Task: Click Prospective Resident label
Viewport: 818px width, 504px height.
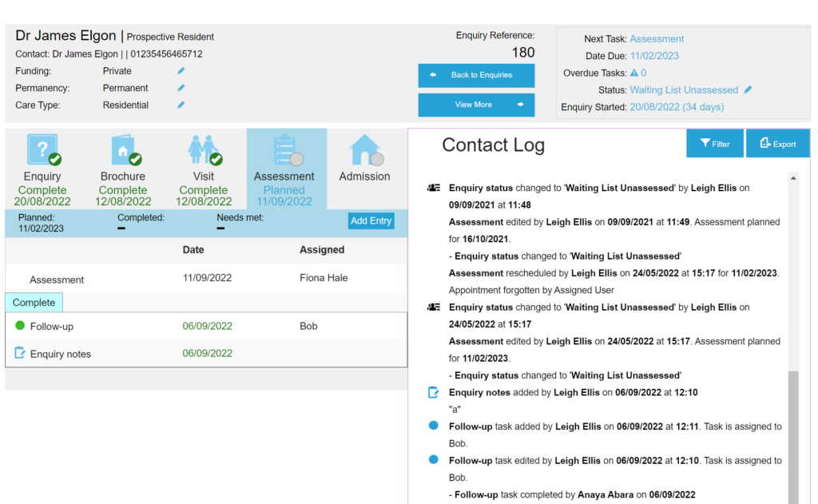Action: coord(170,37)
